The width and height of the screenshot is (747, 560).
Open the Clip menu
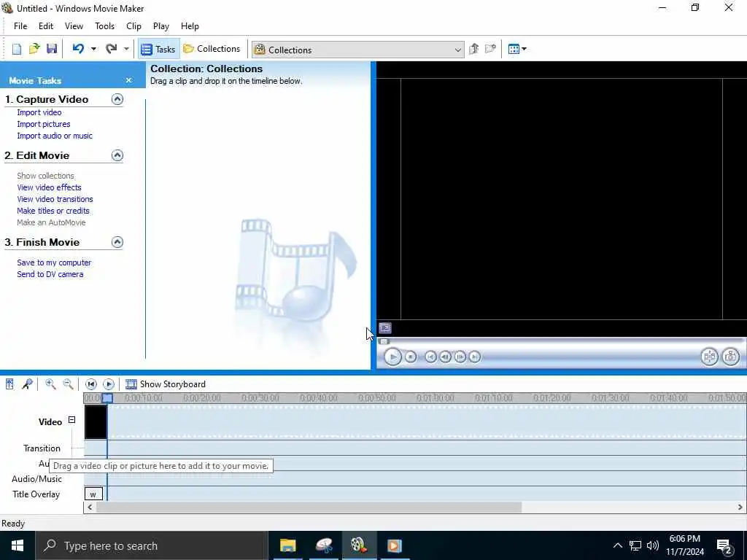(134, 26)
